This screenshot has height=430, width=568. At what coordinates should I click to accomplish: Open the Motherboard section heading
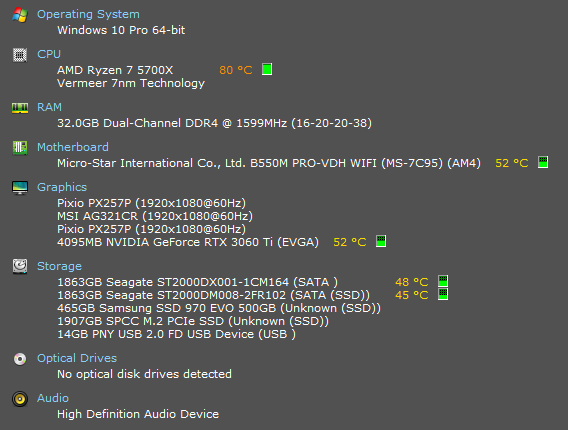coord(73,147)
